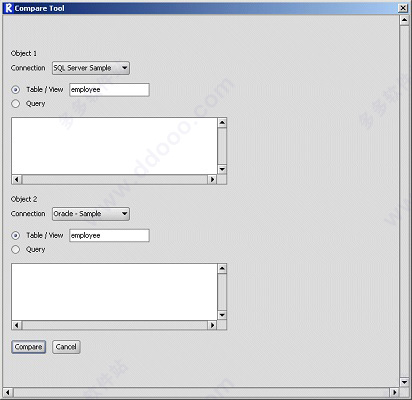Select Table / View radio for Object 2
This screenshot has width=412, height=400.
[15, 235]
